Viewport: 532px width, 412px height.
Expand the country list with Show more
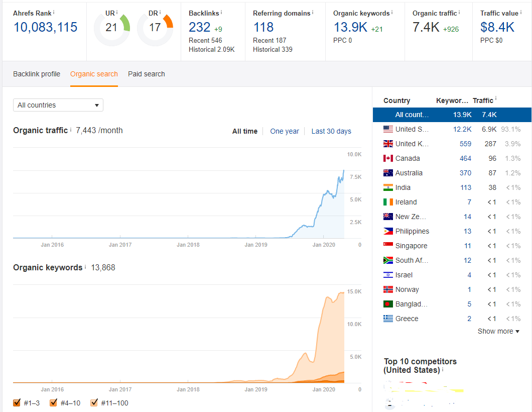tap(498, 331)
